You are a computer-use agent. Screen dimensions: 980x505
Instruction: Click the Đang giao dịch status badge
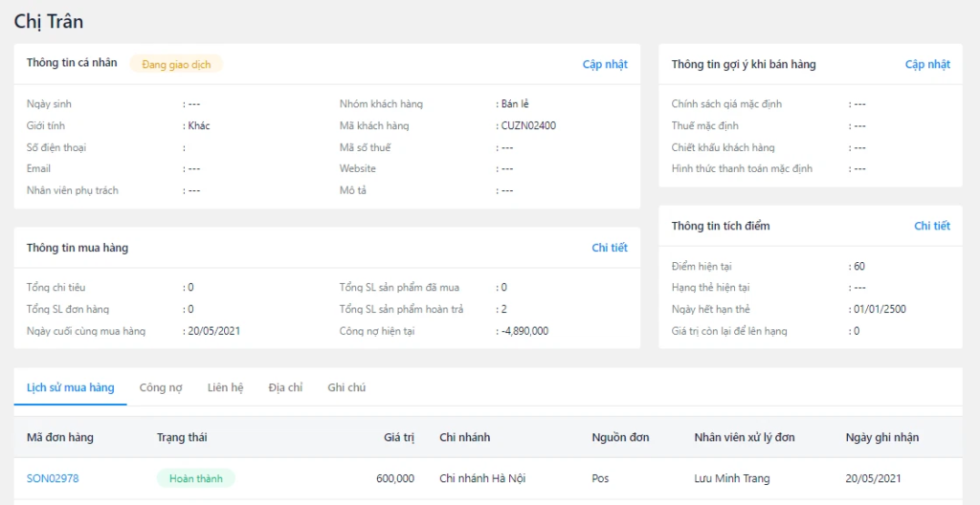(x=176, y=64)
